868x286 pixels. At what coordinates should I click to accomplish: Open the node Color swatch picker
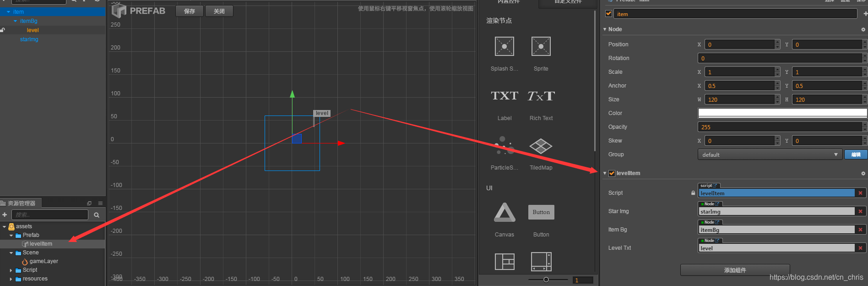[782, 113]
